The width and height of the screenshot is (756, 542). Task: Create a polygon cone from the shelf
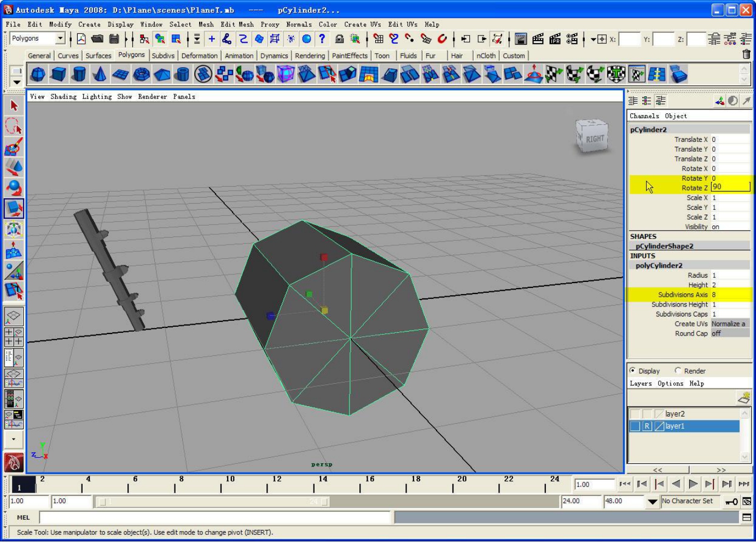[100, 74]
